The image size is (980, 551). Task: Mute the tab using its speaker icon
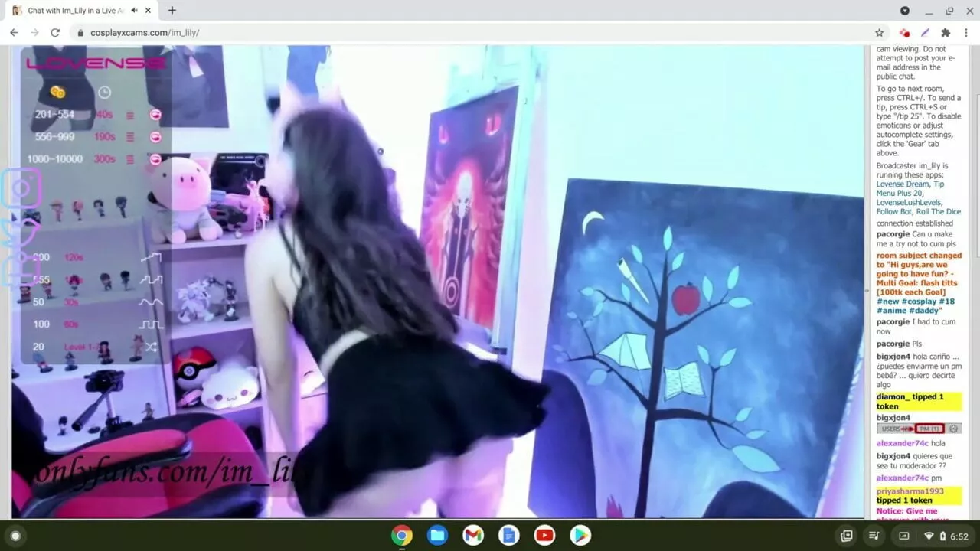tap(134, 11)
